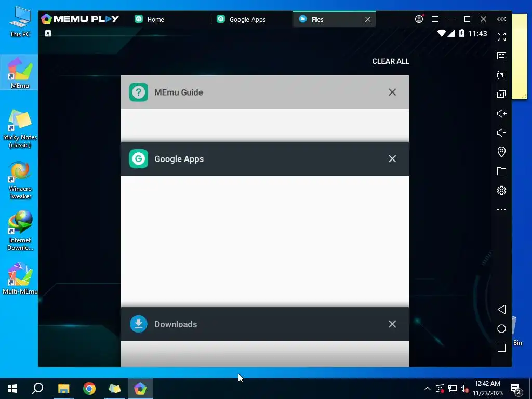Click the Android Wi-Fi status icon
Viewport: 532px width, 399px height.
pos(442,33)
